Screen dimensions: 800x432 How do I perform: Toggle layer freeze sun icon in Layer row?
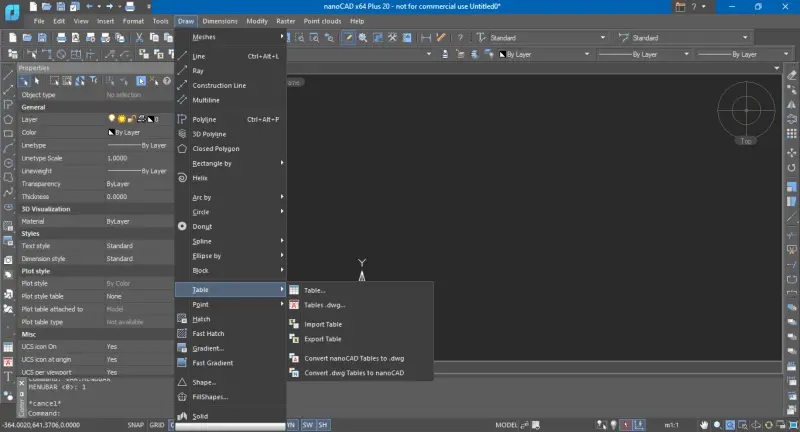(121, 119)
